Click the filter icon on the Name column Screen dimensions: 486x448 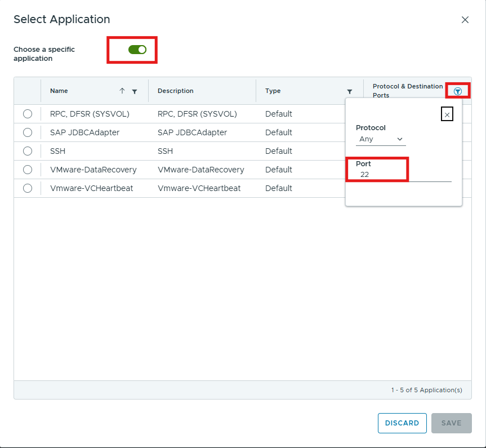135,91
